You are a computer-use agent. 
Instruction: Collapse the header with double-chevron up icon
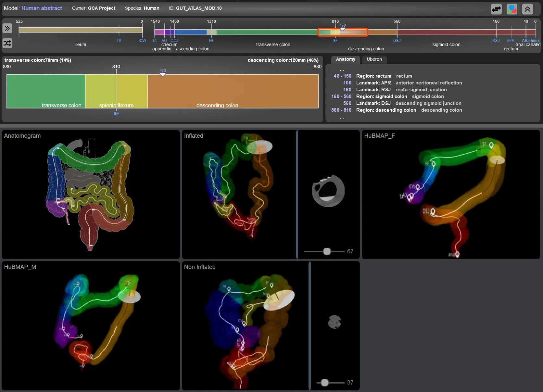point(527,9)
